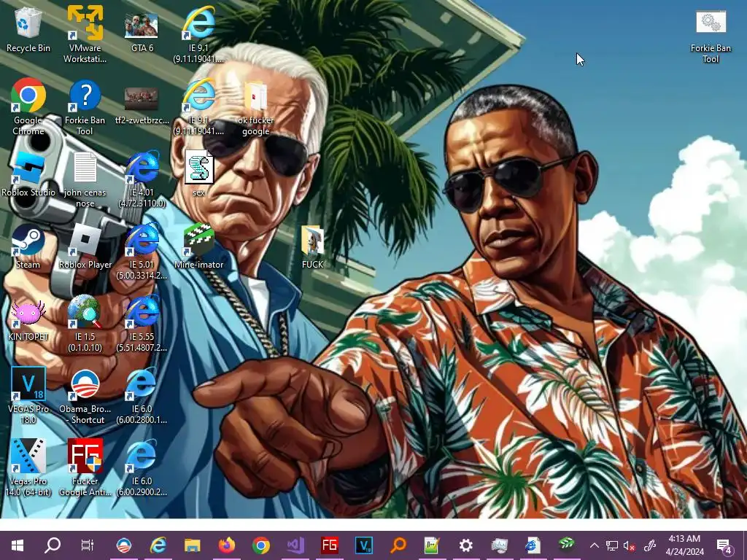Open network status in the system tray
This screenshot has width=747, height=560.
pyautogui.click(x=612, y=545)
